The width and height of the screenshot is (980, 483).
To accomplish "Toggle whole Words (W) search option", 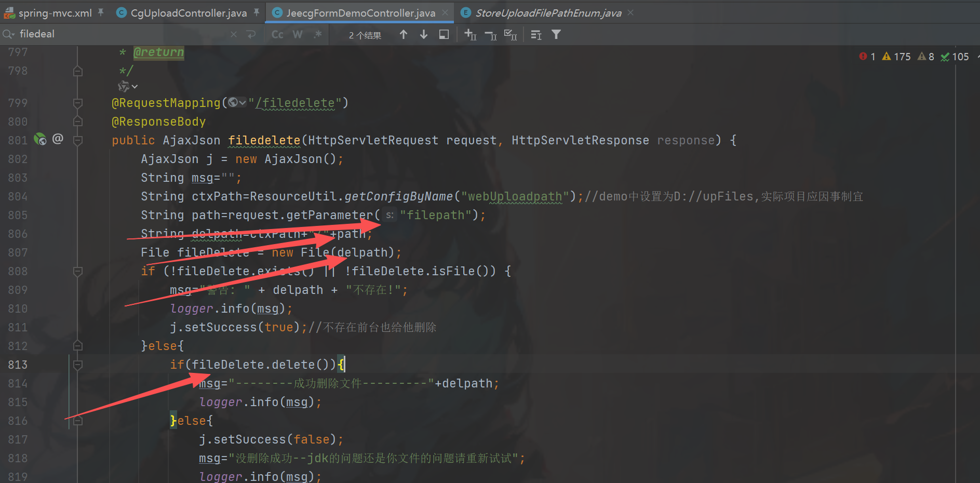I will (x=298, y=34).
